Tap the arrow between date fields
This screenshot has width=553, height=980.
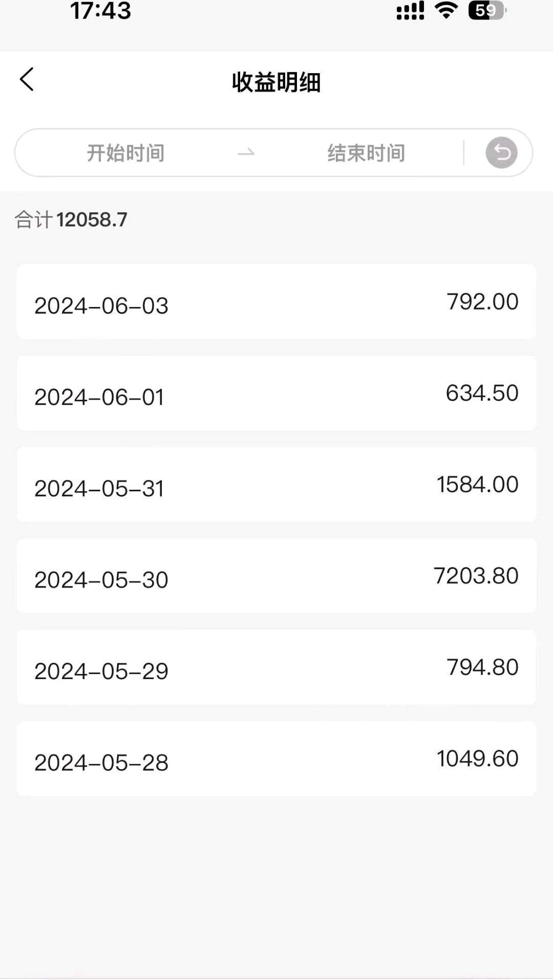tap(246, 153)
